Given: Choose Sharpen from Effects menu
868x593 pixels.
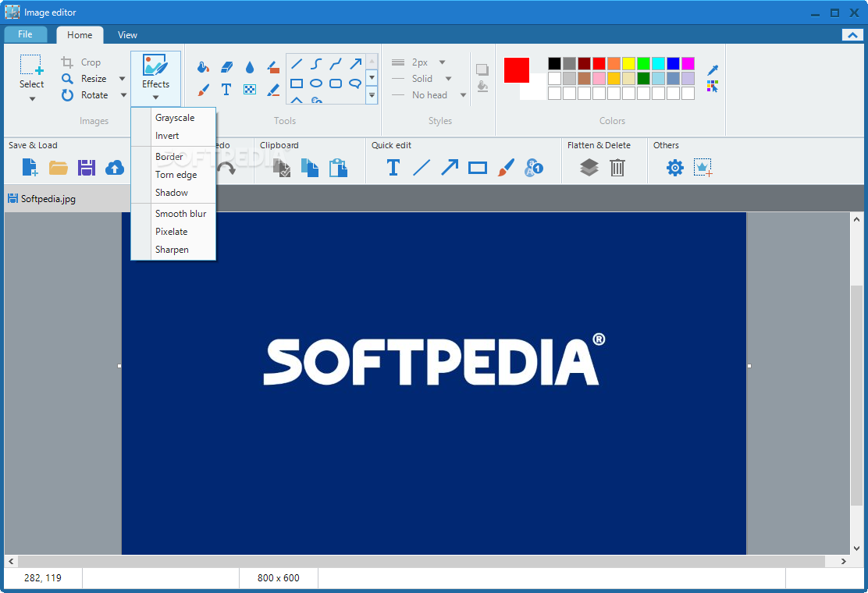Looking at the screenshot, I should point(172,250).
